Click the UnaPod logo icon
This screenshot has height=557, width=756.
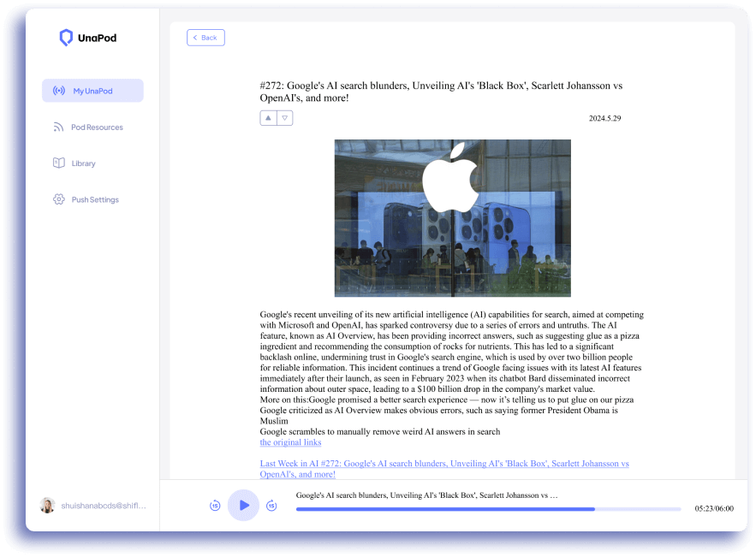[66, 38]
